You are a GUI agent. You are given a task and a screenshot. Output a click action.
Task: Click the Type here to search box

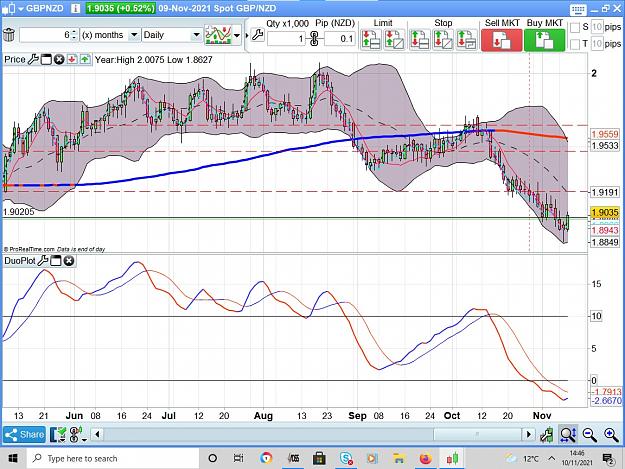coord(112,458)
